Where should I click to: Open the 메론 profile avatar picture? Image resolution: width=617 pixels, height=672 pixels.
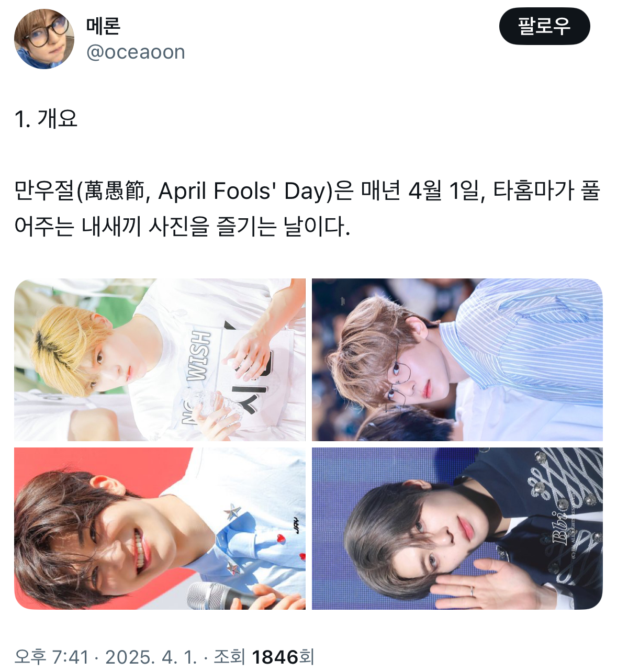tap(44, 39)
